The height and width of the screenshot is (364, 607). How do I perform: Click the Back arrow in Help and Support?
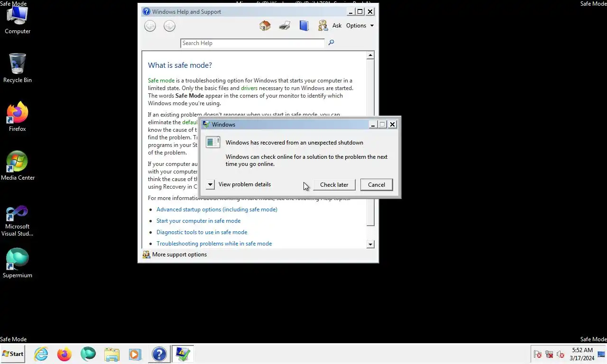point(150,26)
